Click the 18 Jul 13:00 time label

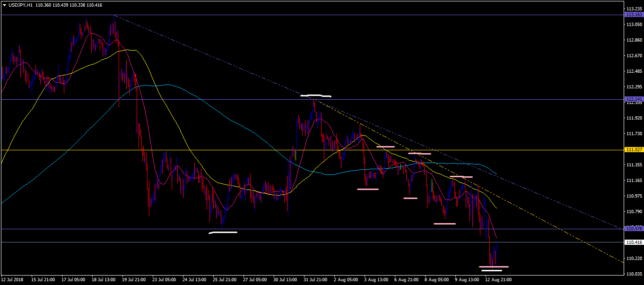(103, 280)
